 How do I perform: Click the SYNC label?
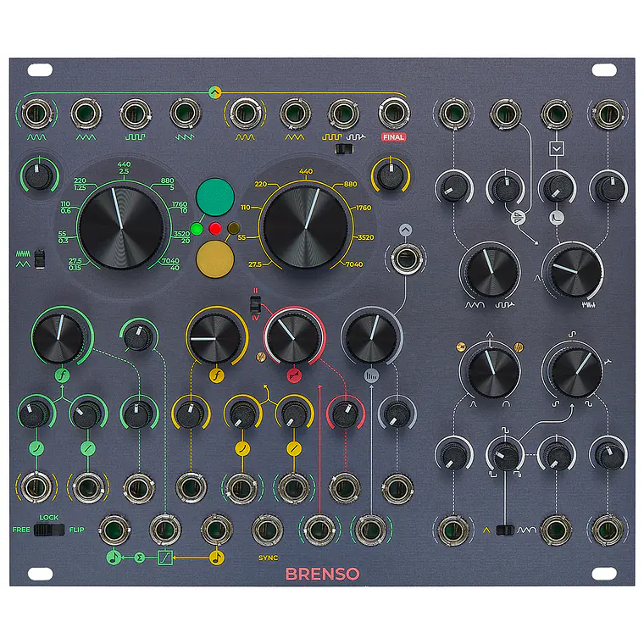click(269, 558)
